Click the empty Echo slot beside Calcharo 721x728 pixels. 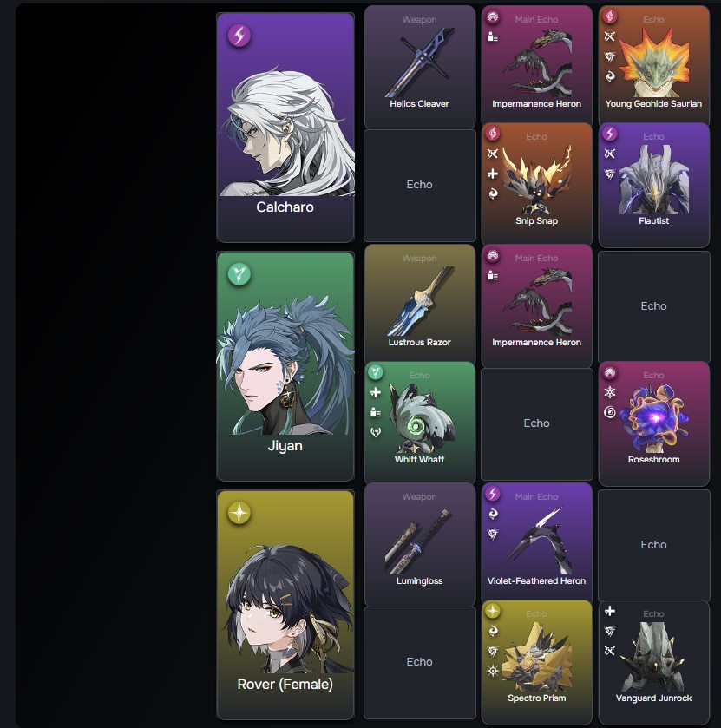420,185
